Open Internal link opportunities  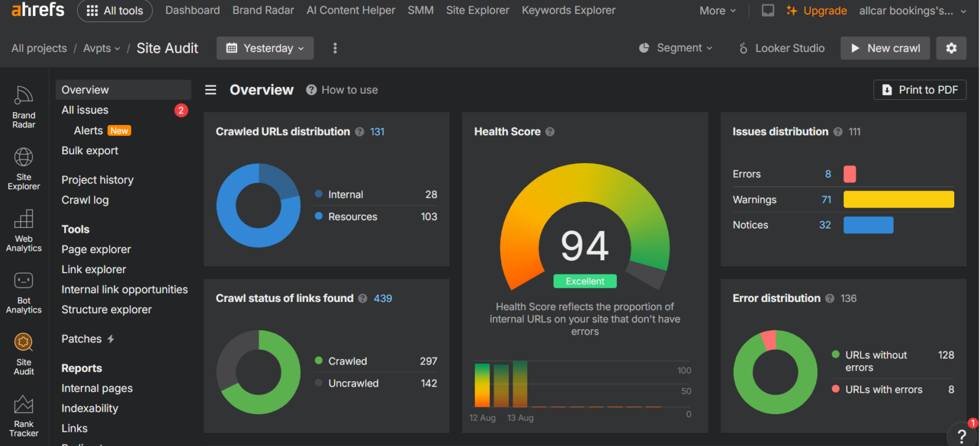pyautogui.click(x=124, y=290)
